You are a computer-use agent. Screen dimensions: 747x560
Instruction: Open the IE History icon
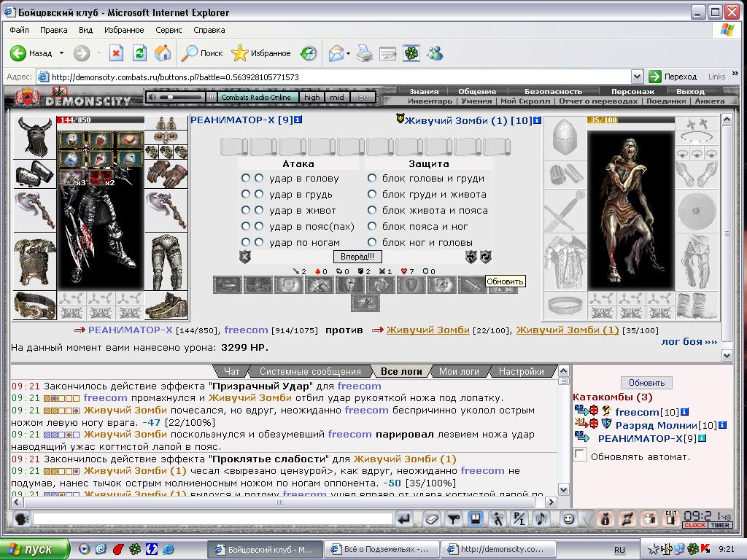309,53
